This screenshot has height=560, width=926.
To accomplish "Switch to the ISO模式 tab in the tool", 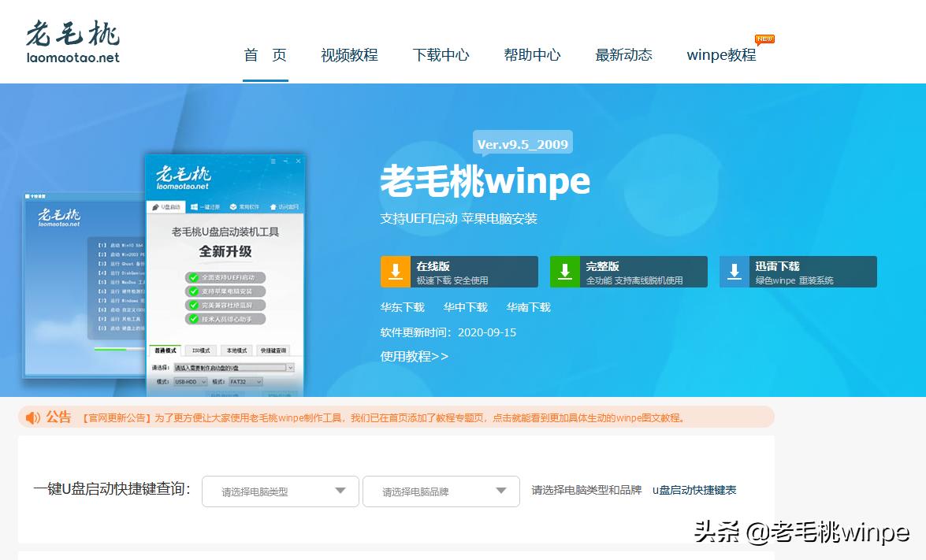I will click(203, 349).
